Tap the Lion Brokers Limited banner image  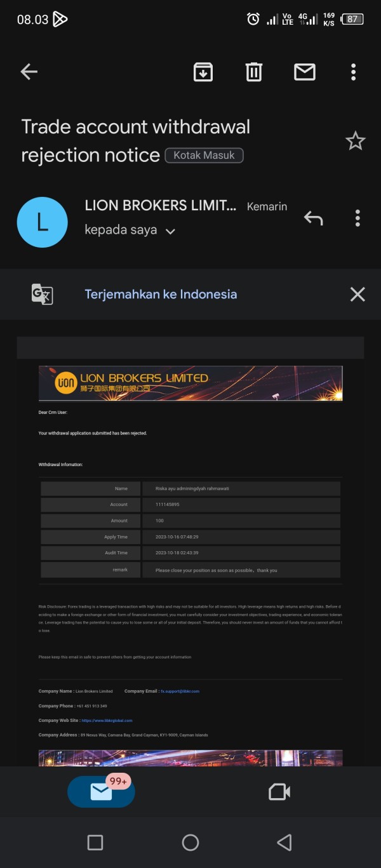coord(190,383)
